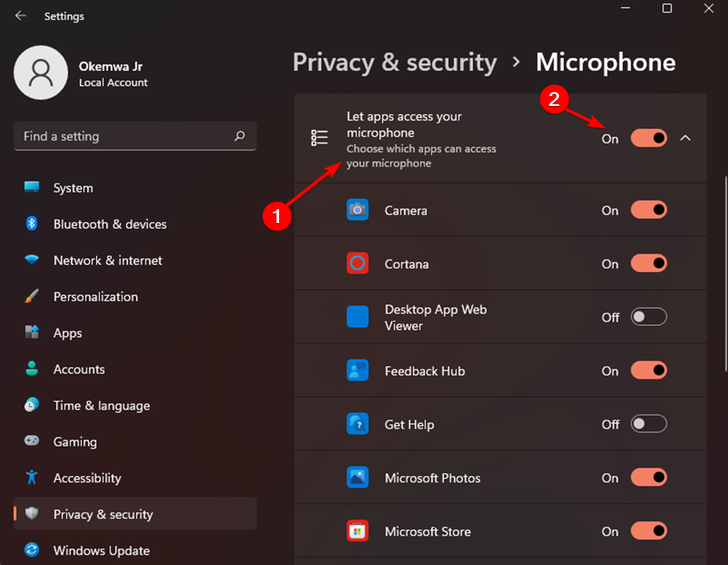Viewport: 728px width, 565px height.
Task: Select Accessibility in the sidebar
Action: [x=87, y=478]
